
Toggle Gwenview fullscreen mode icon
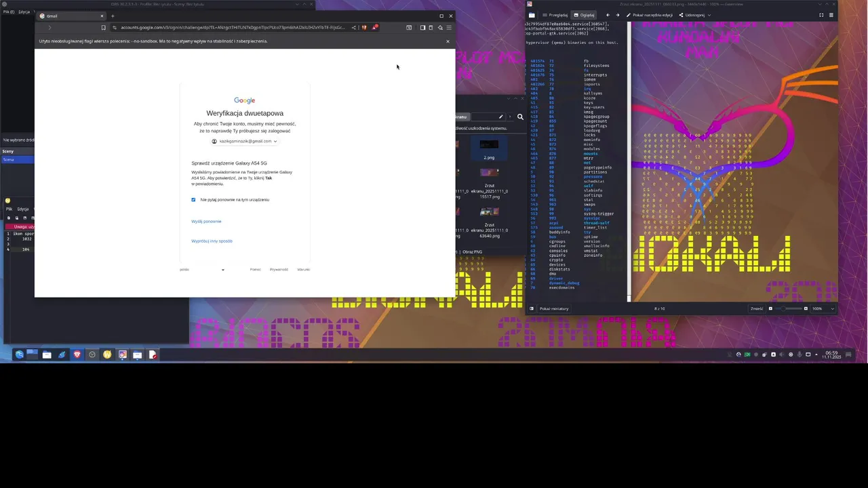click(x=821, y=15)
